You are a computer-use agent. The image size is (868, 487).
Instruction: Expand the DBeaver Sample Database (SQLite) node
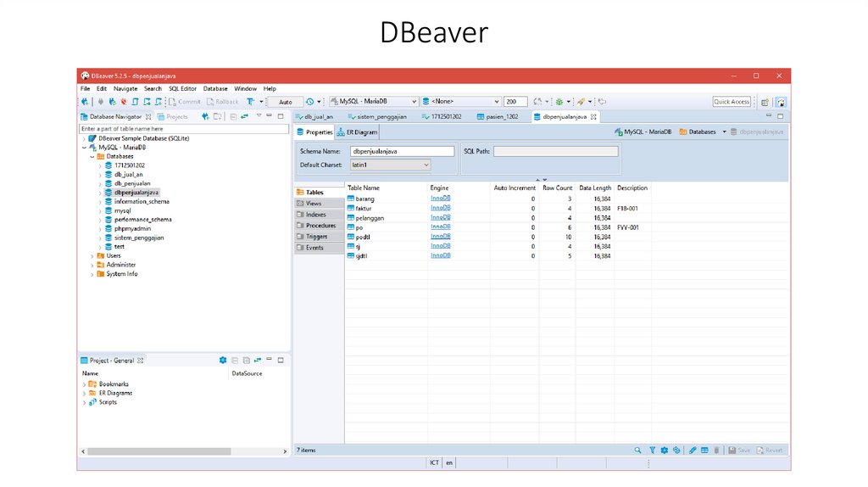[x=84, y=138]
